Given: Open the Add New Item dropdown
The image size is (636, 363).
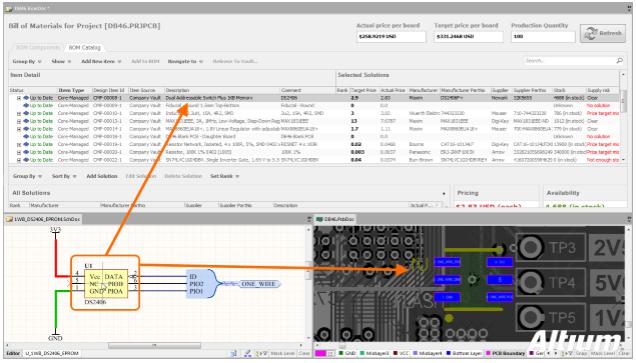Looking at the screenshot, I should tap(101, 62).
